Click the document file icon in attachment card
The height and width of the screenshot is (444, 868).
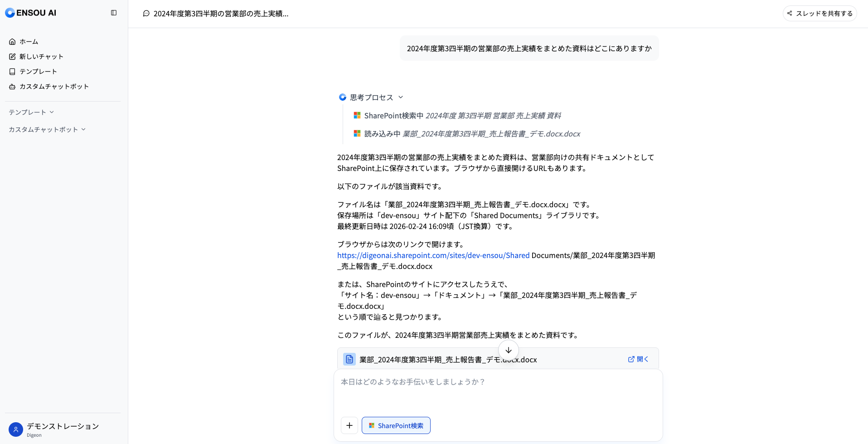coord(349,359)
